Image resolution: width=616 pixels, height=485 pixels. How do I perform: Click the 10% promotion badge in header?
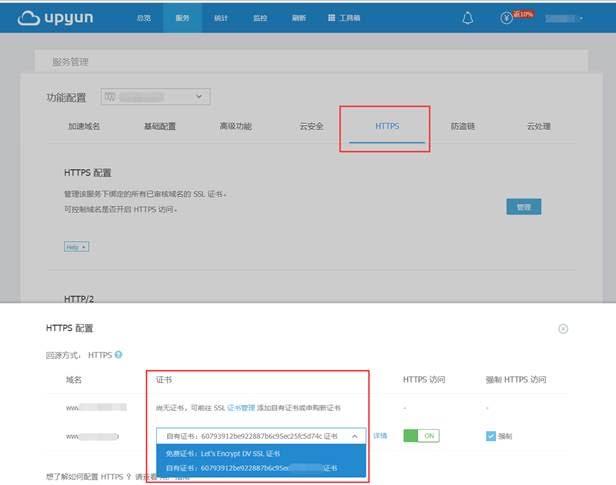tap(523, 14)
